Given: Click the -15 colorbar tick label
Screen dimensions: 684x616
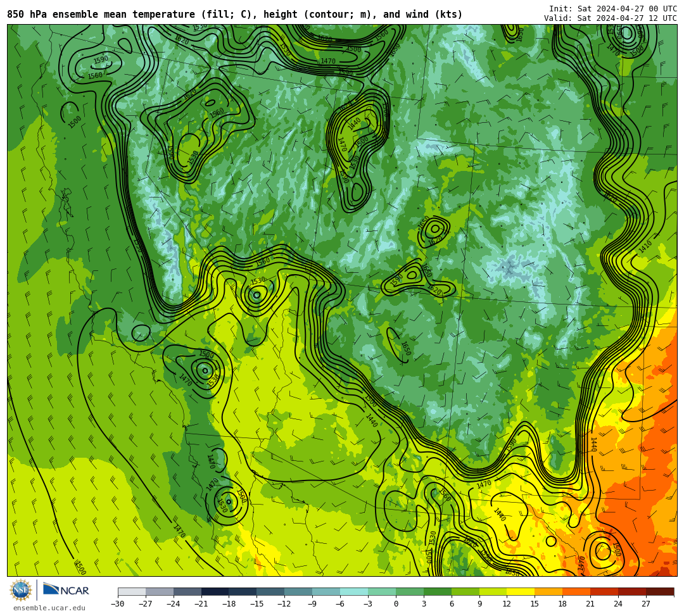Looking at the screenshot, I should (257, 604).
